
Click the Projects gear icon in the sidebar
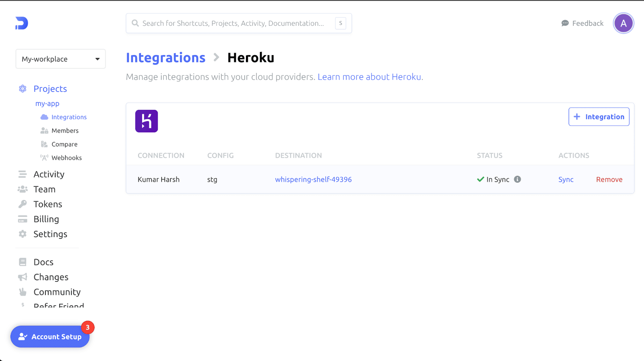click(x=23, y=89)
